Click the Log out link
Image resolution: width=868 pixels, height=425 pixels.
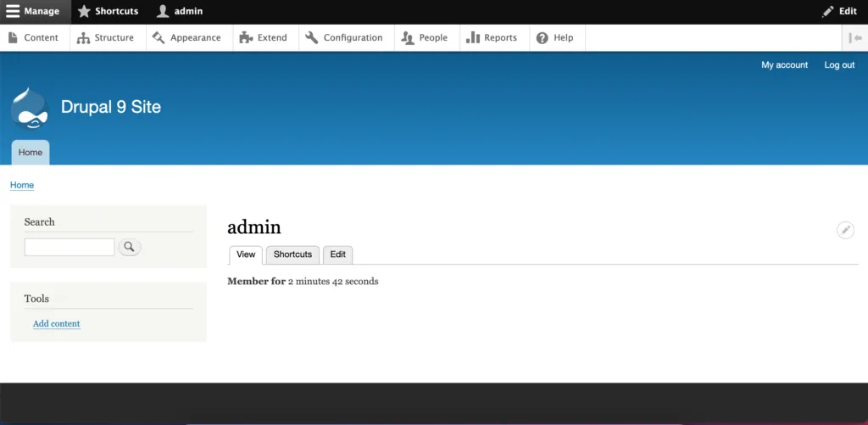click(839, 64)
